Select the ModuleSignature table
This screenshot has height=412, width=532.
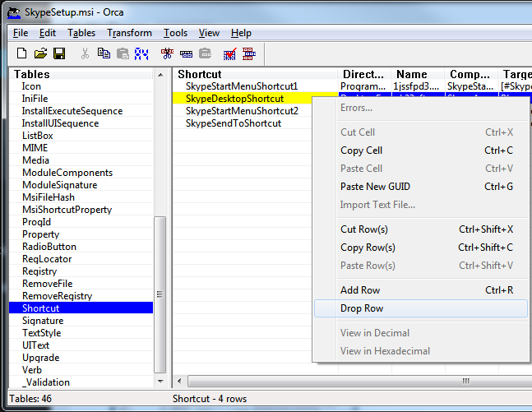81,185
